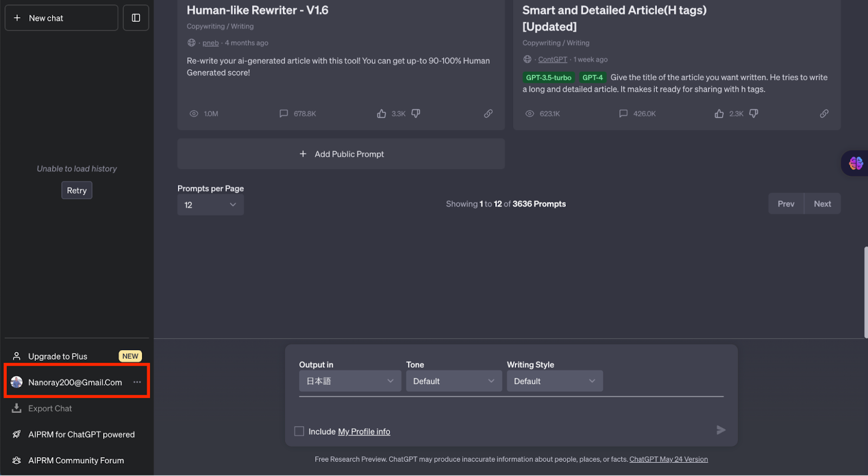Click the Nanoray200 profile avatar
The image size is (868, 476).
click(17, 383)
